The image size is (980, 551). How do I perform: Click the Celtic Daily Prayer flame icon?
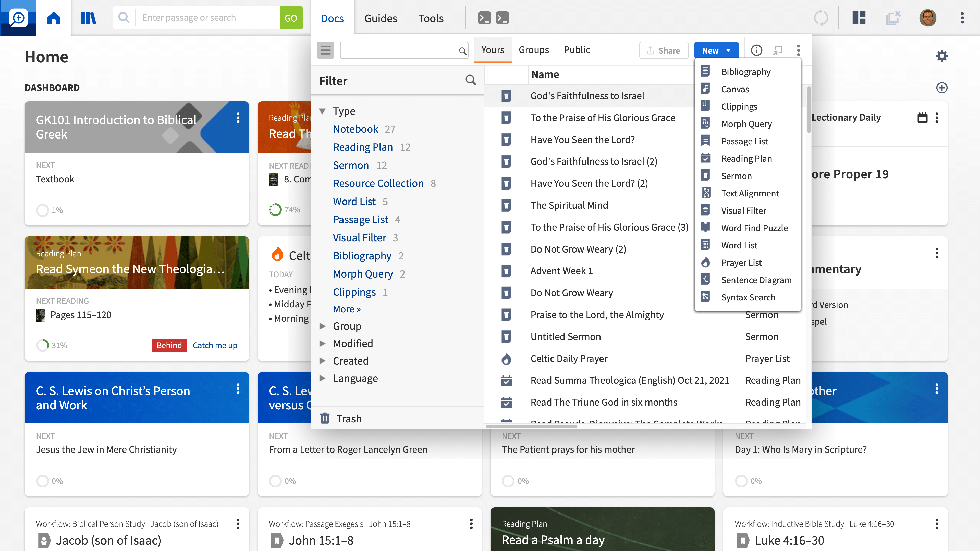pos(506,359)
